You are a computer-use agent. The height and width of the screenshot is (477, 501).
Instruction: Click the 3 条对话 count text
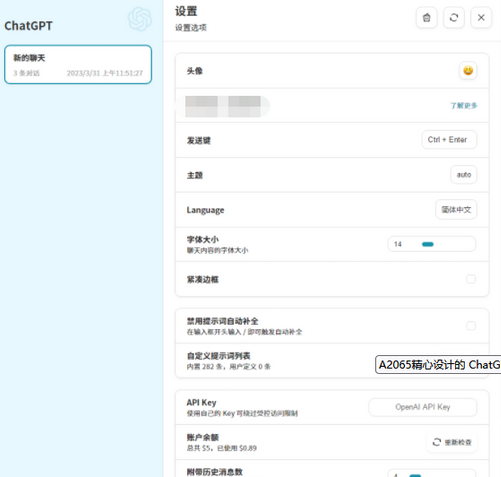coord(26,73)
